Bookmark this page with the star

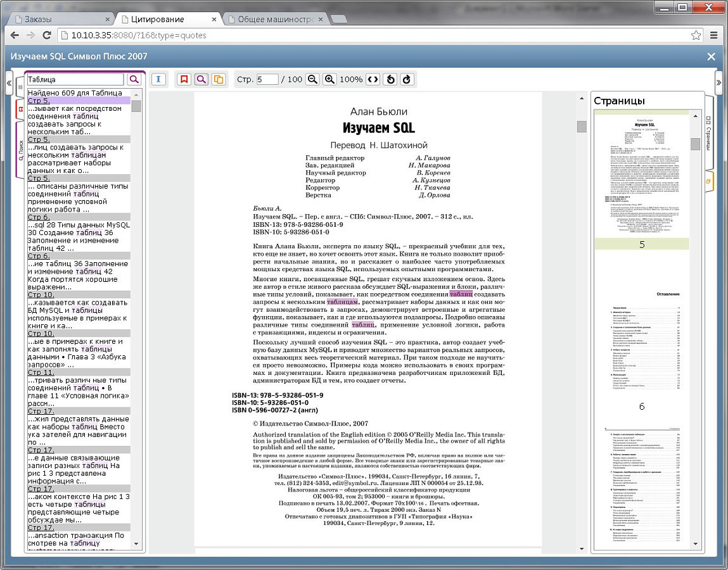(x=696, y=35)
